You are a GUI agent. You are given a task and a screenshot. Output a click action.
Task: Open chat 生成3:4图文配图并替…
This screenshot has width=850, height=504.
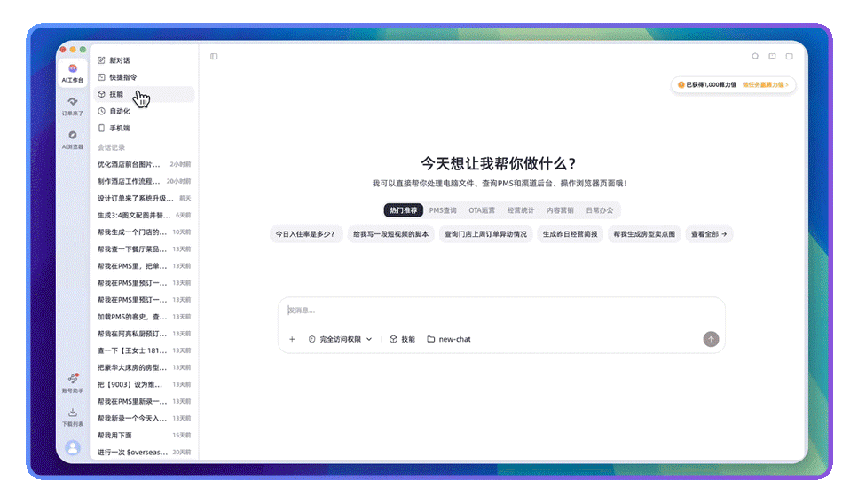144,215
